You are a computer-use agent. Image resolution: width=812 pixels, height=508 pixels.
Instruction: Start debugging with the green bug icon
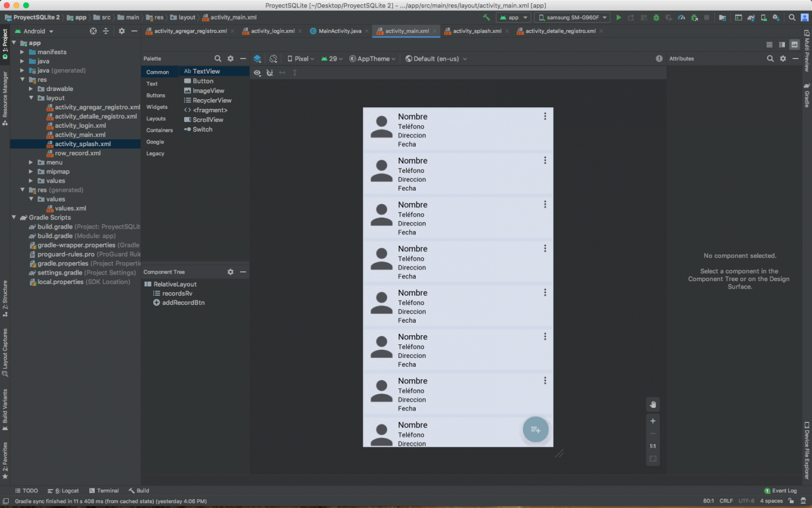656,17
